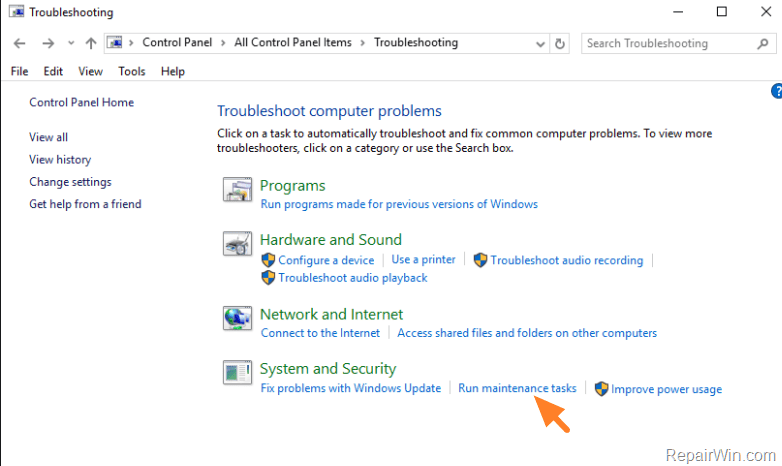Open the File menu

tap(19, 71)
